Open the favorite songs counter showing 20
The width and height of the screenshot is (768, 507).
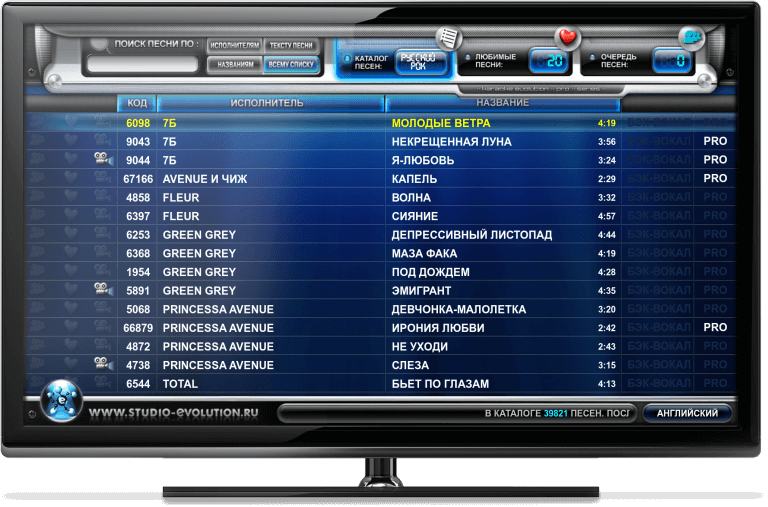[x=547, y=62]
